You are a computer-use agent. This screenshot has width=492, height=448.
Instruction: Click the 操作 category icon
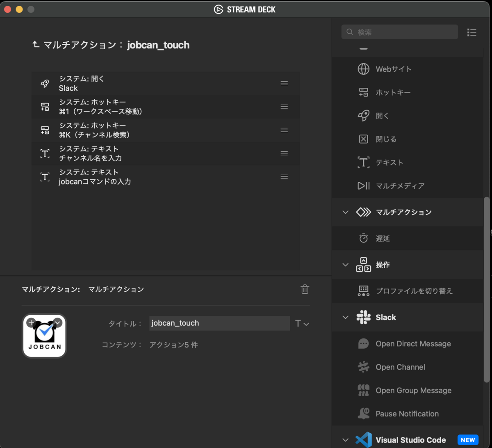click(x=364, y=265)
